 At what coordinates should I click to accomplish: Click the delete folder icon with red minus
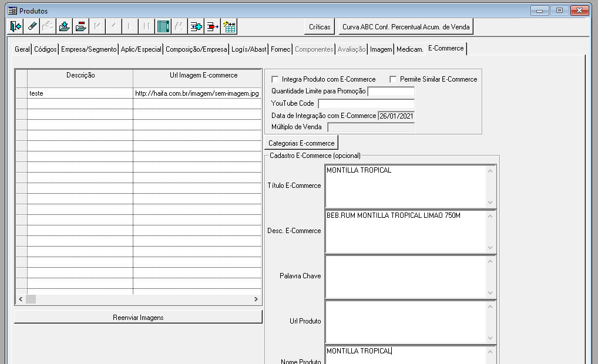click(81, 26)
